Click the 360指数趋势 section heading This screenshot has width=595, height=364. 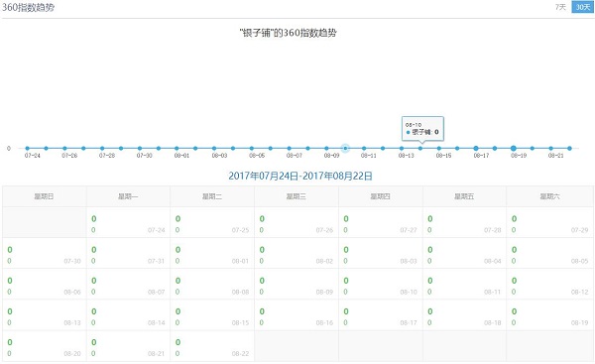[x=28, y=7]
